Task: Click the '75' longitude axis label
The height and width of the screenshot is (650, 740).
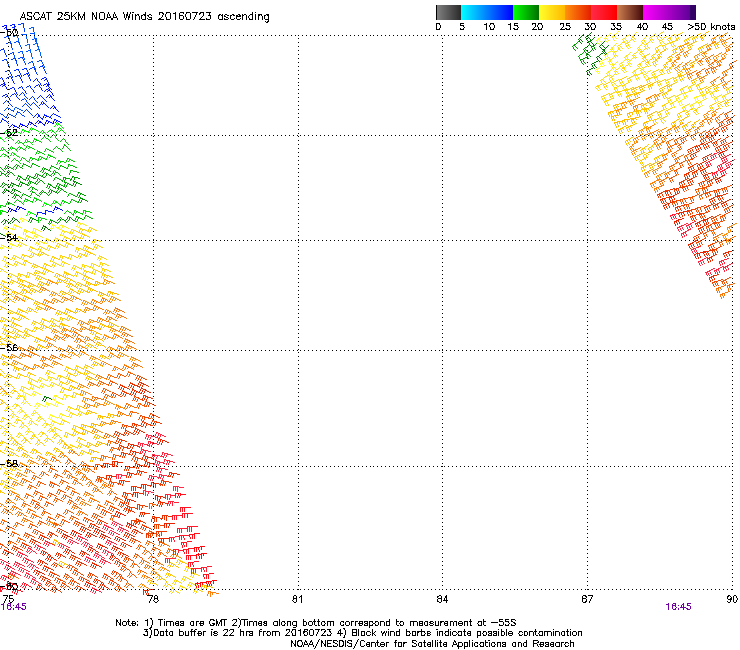Action: click(8, 599)
